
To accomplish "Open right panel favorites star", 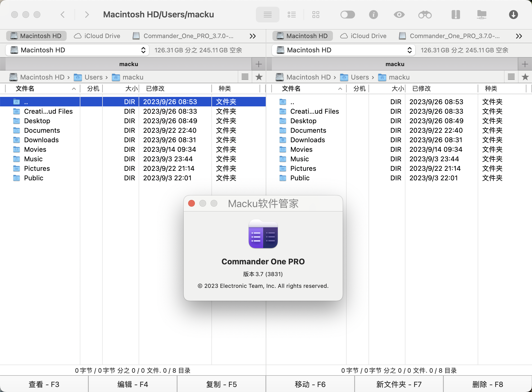I will (525, 77).
